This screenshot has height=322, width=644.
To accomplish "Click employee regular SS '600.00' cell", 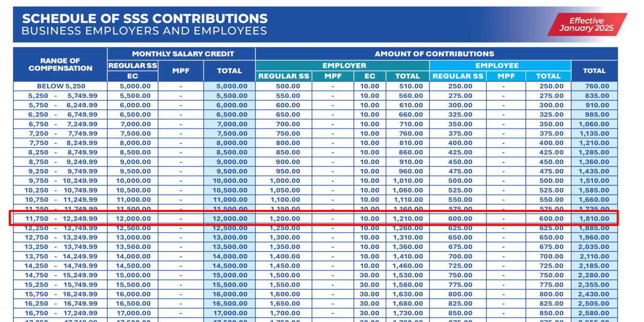I will [457, 218].
